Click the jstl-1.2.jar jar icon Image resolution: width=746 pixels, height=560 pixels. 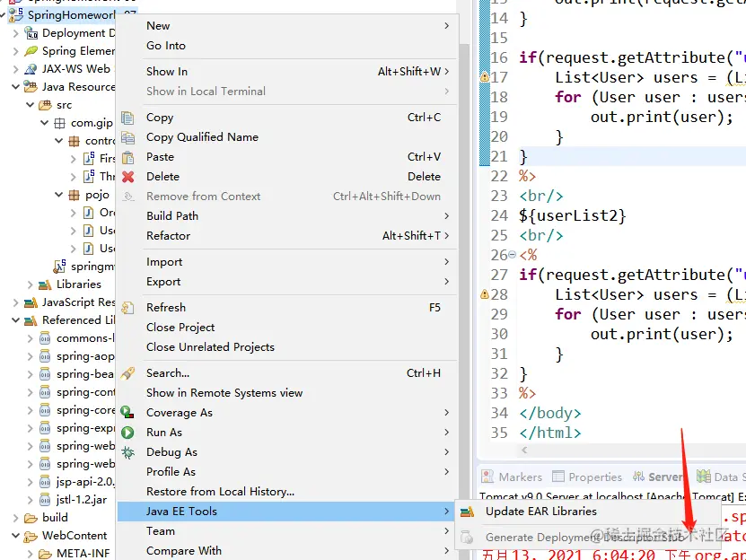(x=45, y=500)
